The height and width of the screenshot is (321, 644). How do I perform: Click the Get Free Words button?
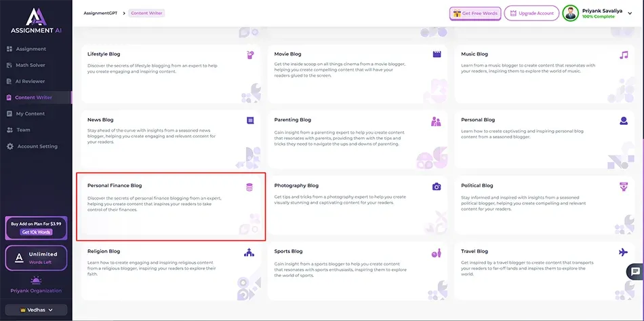(475, 14)
